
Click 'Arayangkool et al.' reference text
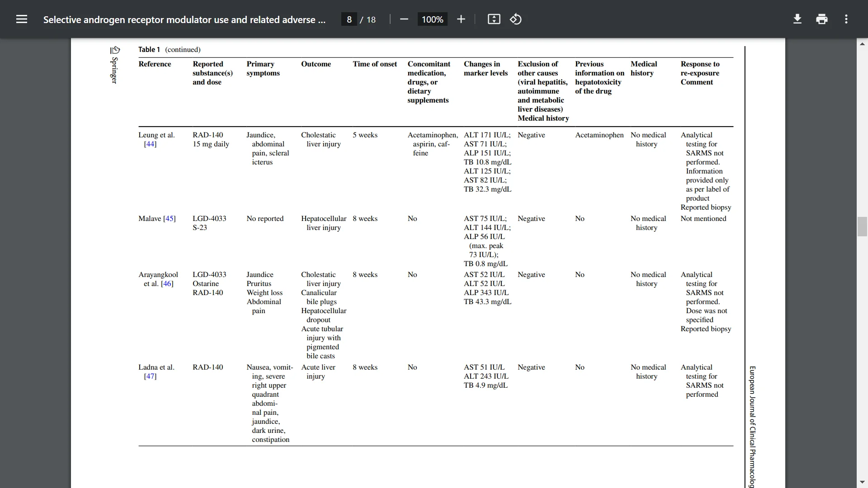[x=158, y=279]
